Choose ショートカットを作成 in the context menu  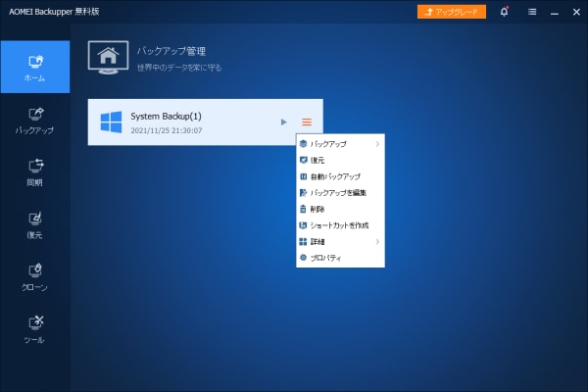[340, 225]
